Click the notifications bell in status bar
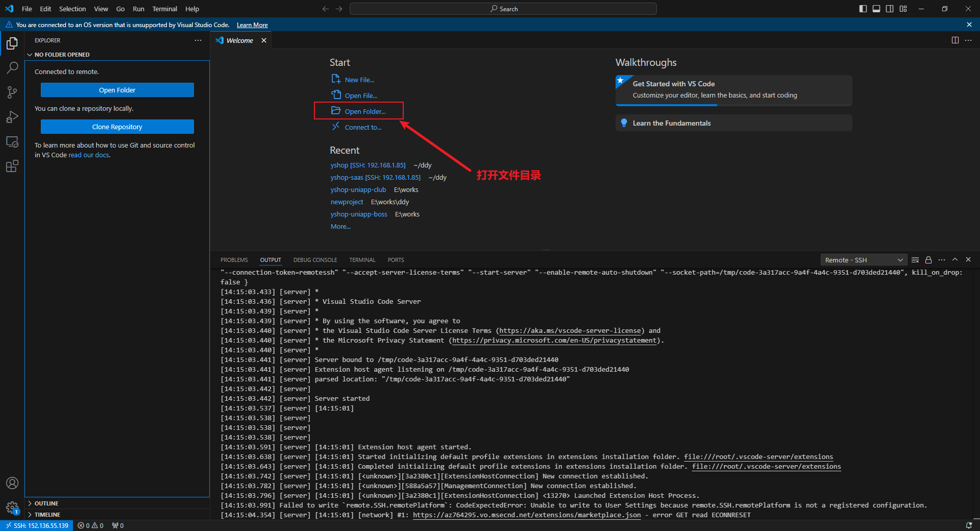This screenshot has height=531, width=980. click(x=969, y=525)
